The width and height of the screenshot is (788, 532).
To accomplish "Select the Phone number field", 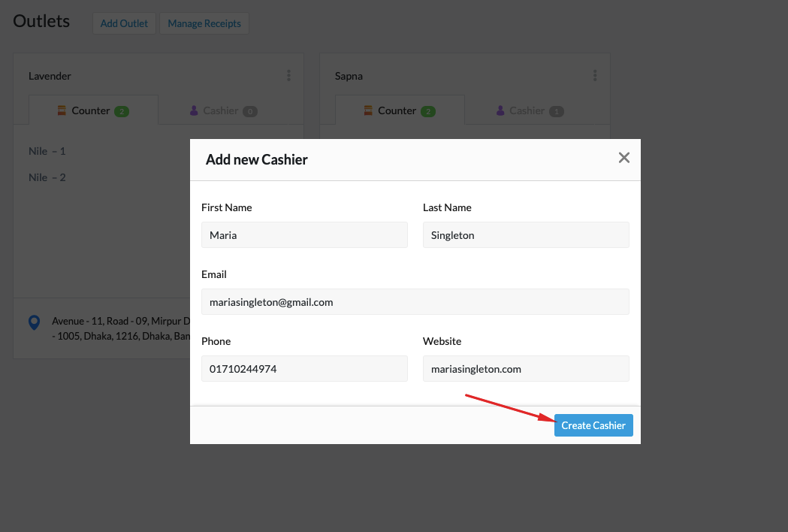I will [304, 368].
